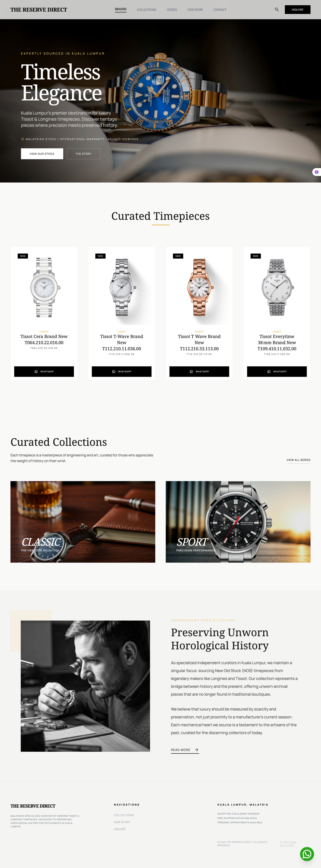Select Our Story in top navigation
The width and height of the screenshot is (321, 868).
(x=195, y=10)
